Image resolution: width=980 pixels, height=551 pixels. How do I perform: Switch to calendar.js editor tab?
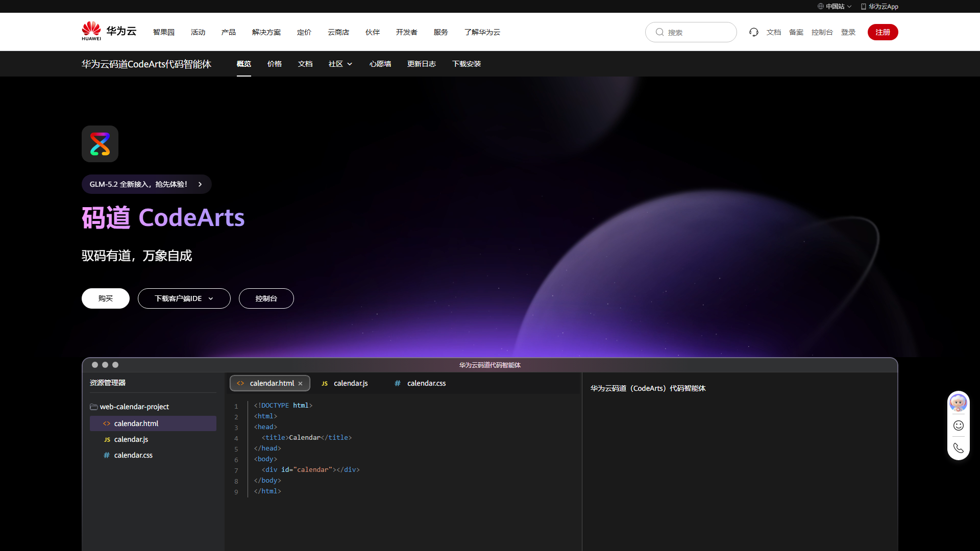pyautogui.click(x=345, y=383)
